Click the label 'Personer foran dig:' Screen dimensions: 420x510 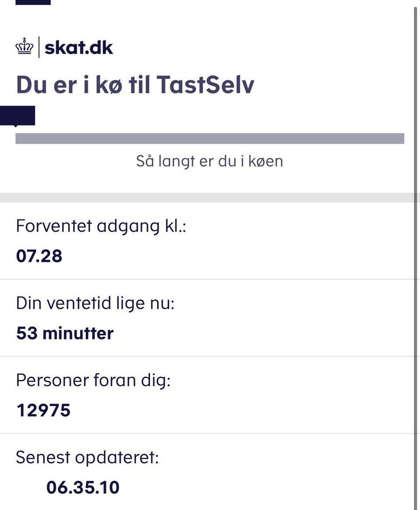93,380
